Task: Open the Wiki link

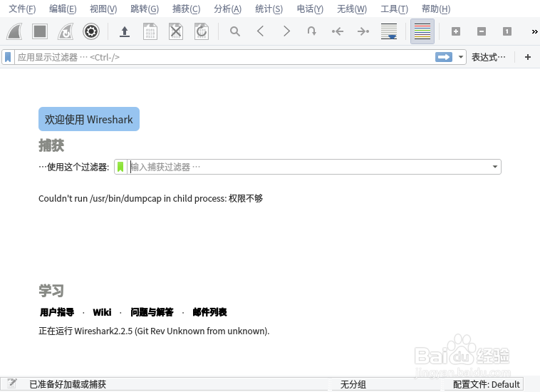Action: [x=102, y=312]
